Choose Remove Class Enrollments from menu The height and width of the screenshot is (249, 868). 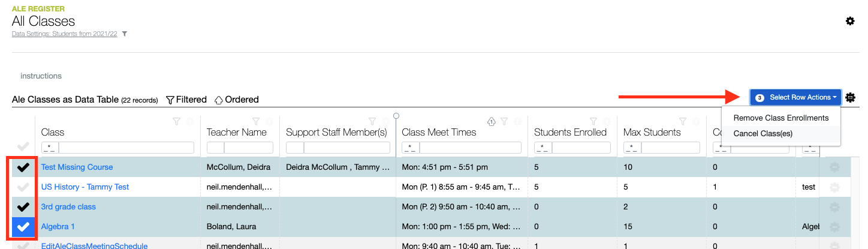pyautogui.click(x=780, y=118)
